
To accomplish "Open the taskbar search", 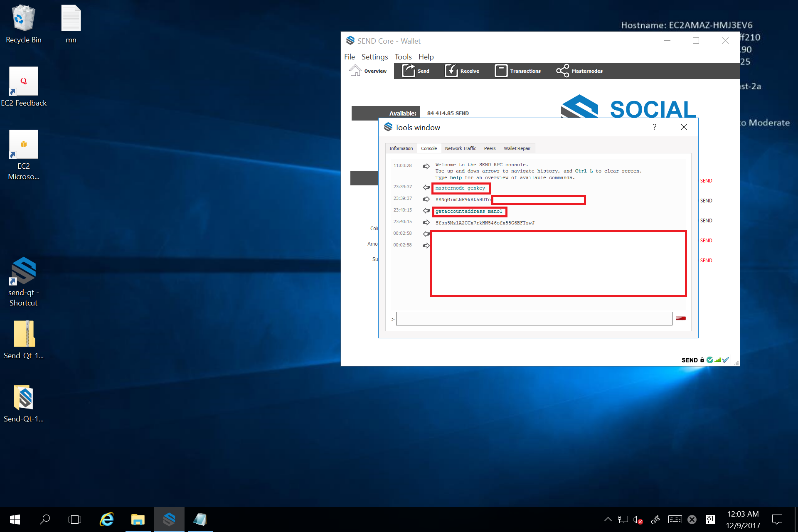I will (45, 520).
